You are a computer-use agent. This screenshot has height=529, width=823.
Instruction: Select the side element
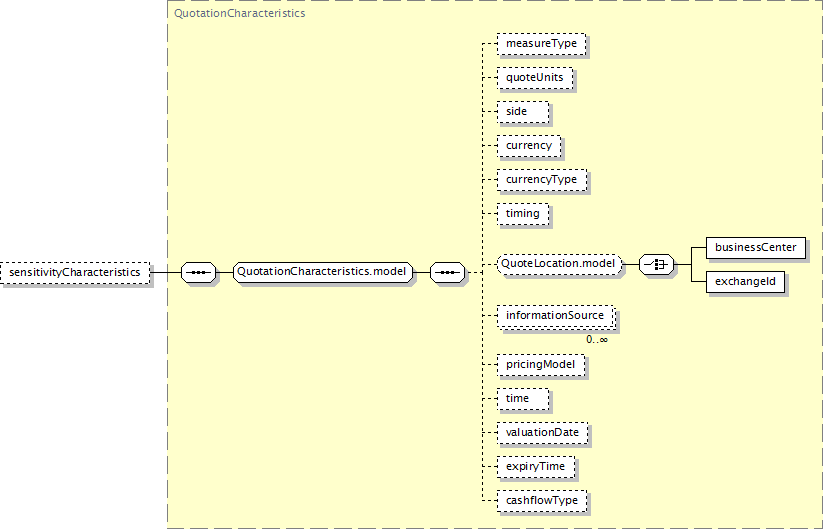tap(523, 112)
